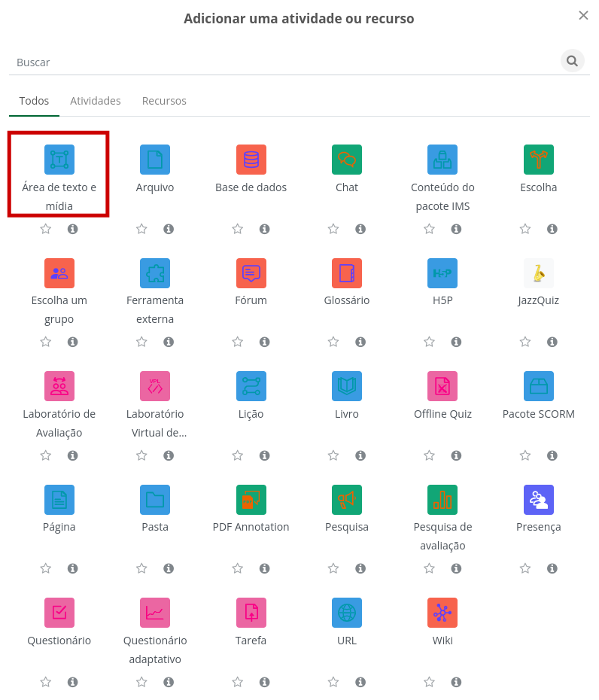The height and width of the screenshot is (700, 599).
Task: Show info for Base de dados
Action: [x=265, y=229]
